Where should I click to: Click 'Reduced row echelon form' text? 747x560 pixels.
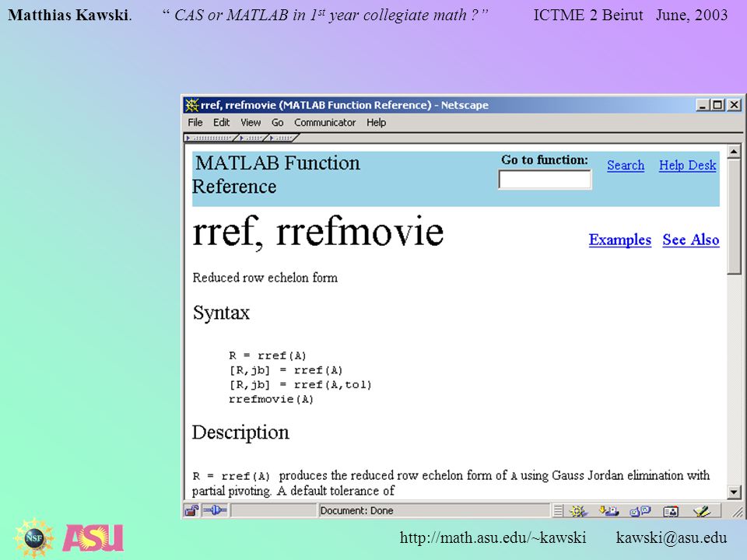265,278
